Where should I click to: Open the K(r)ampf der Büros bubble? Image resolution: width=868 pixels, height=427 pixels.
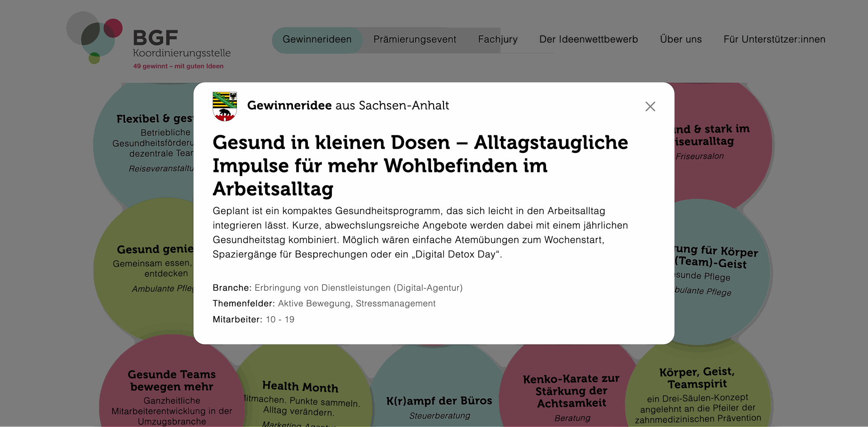click(439, 403)
